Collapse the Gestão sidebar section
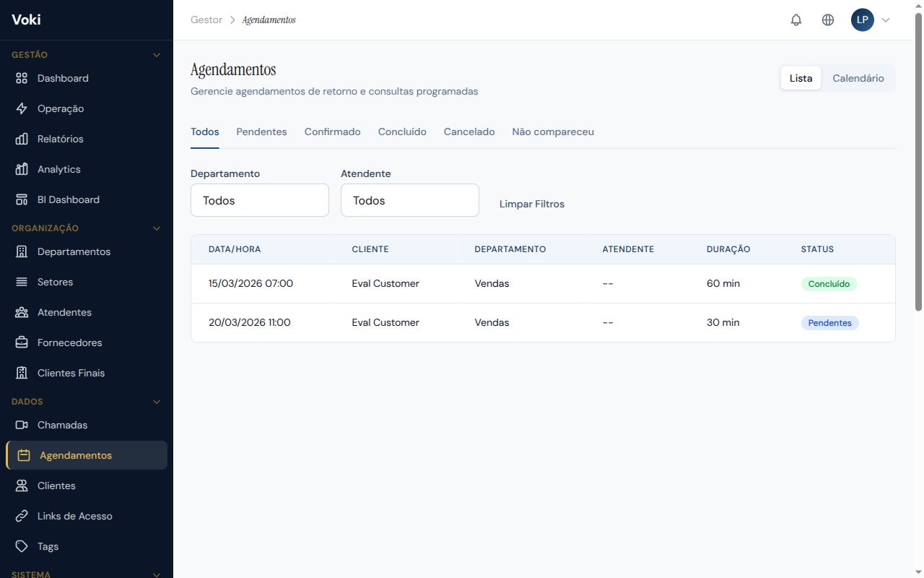Viewport: 924px width, 578px height. pos(157,55)
